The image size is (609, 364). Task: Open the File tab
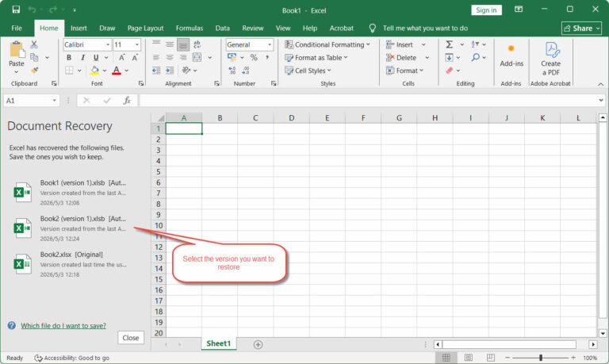17,28
